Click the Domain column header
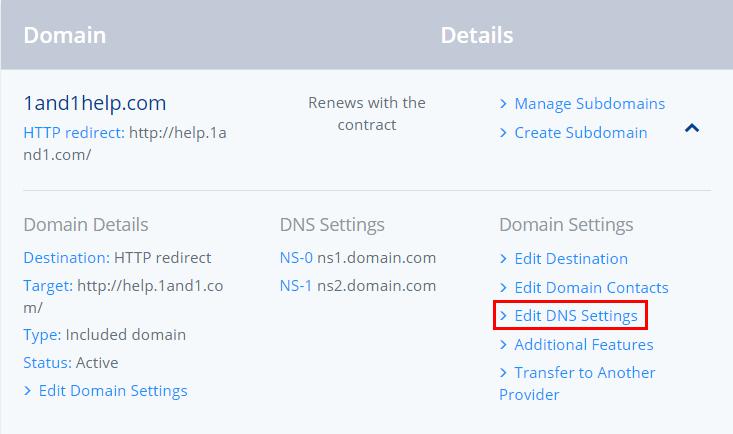The width and height of the screenshot is (733, 434). point(65,36)
